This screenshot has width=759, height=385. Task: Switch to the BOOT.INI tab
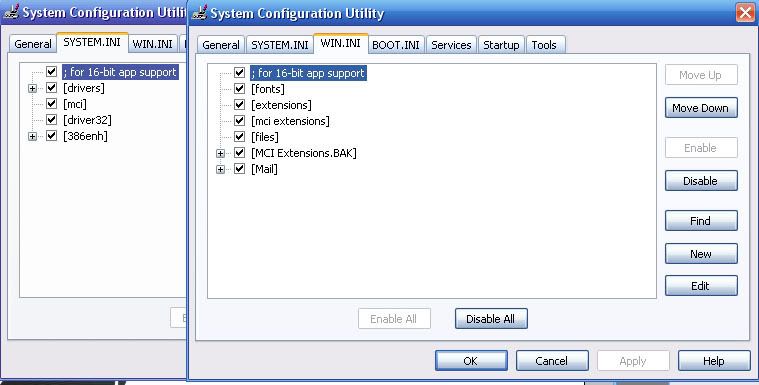point(395,45)
